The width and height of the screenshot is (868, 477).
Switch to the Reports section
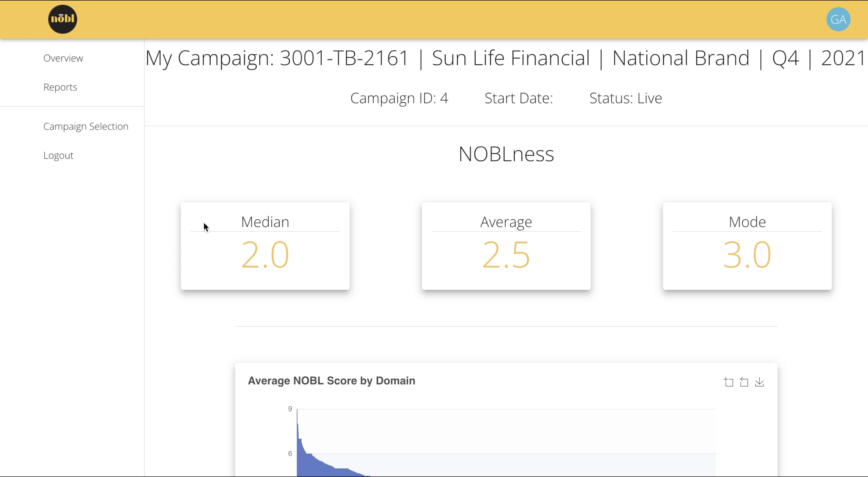(60, 87)
